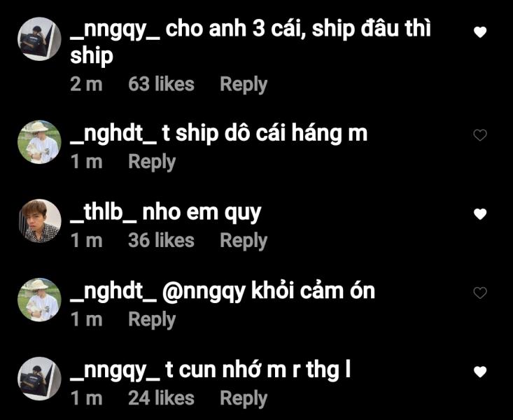This screenshot has height=420, width=513.
Task: View the 36 likes list
Action: tap(161, 241)
